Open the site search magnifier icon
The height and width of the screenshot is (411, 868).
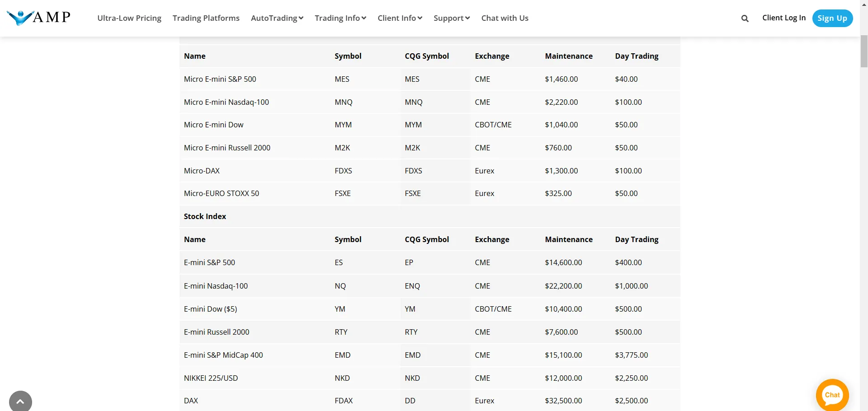pos(745,19)
